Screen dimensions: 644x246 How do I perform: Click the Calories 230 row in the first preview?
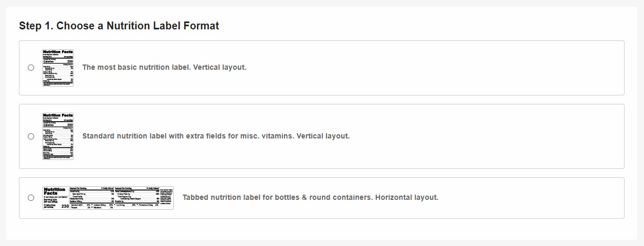(58, 62)
